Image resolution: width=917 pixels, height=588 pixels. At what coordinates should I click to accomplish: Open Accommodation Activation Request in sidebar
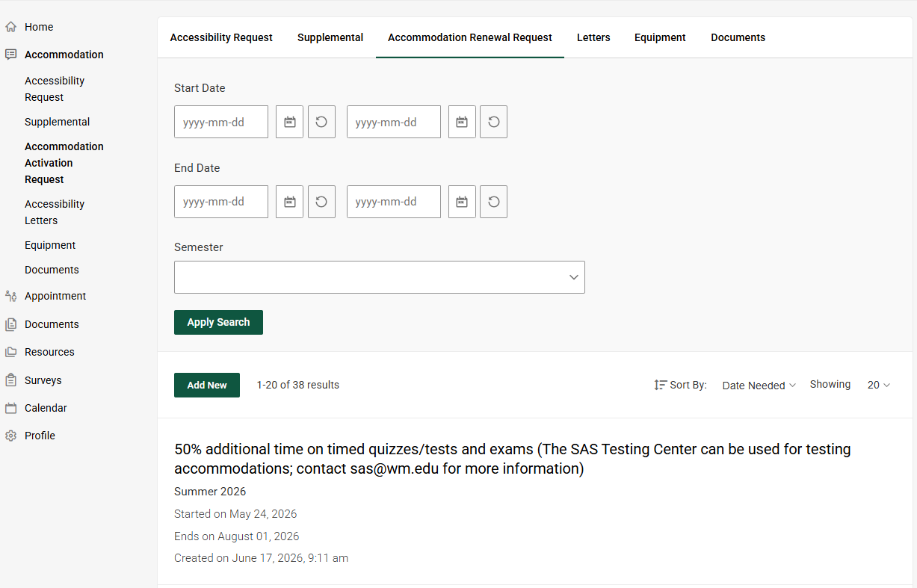64,163
